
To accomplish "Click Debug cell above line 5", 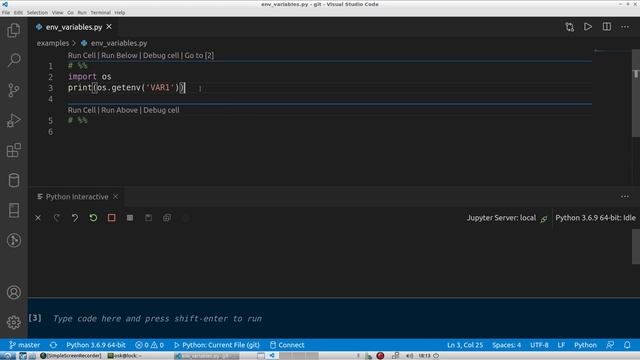I will tap(161, 110).
